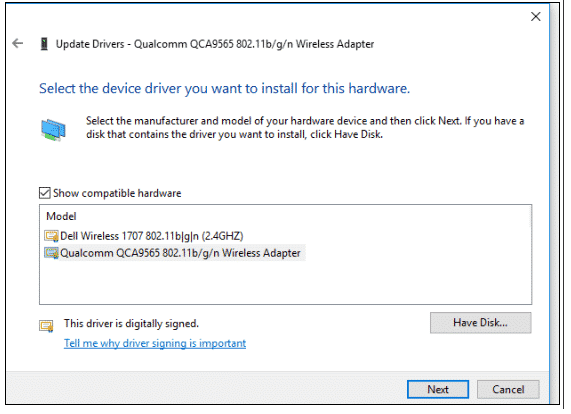Click the certificate icon next to Qualcomm QCA9565 row
Screen dimensions: 571x414
(51, 253)
